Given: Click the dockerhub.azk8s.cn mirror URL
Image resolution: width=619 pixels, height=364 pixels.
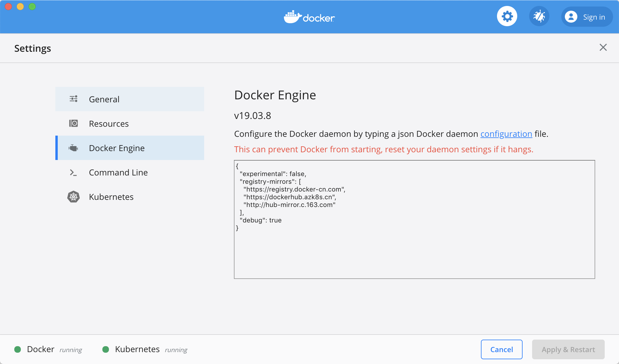Looking at the screenshot, I should tap(290, 197).
